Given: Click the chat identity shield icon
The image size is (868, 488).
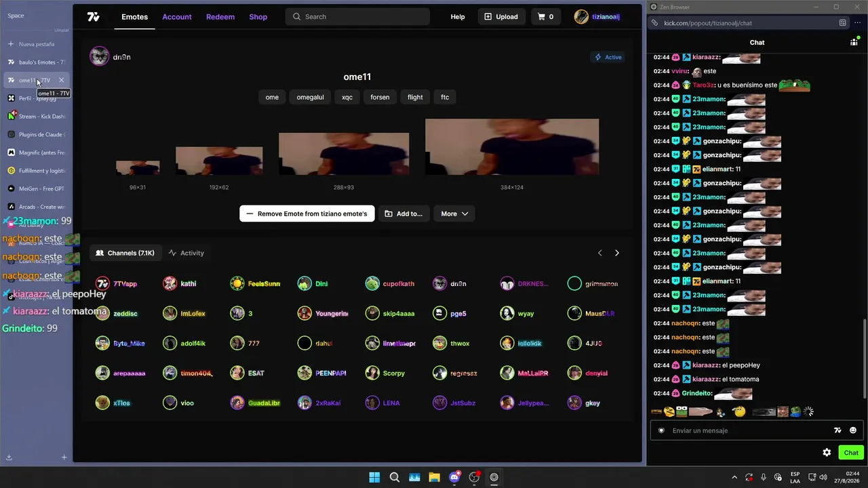Looking at the screenshot, I should tap(661, 430).
